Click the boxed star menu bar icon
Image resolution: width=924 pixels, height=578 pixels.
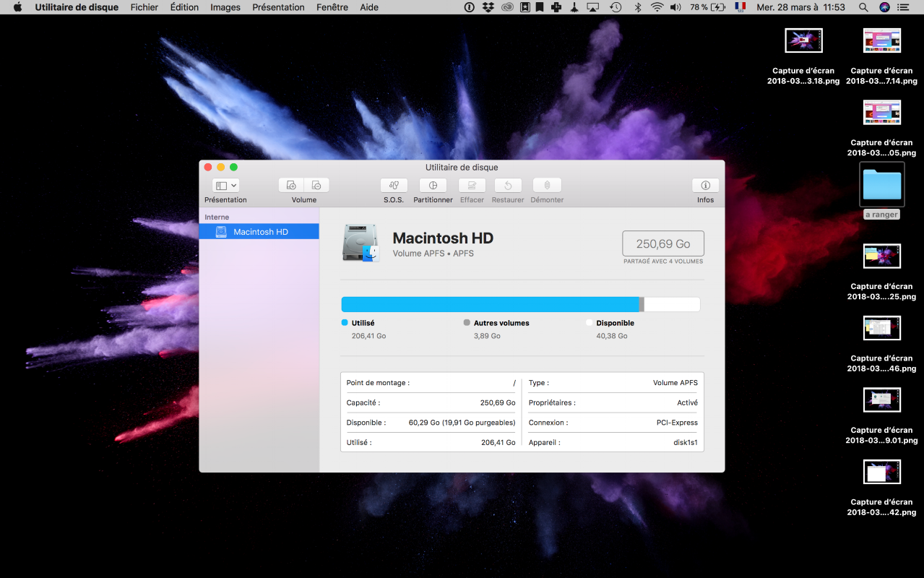526,7
